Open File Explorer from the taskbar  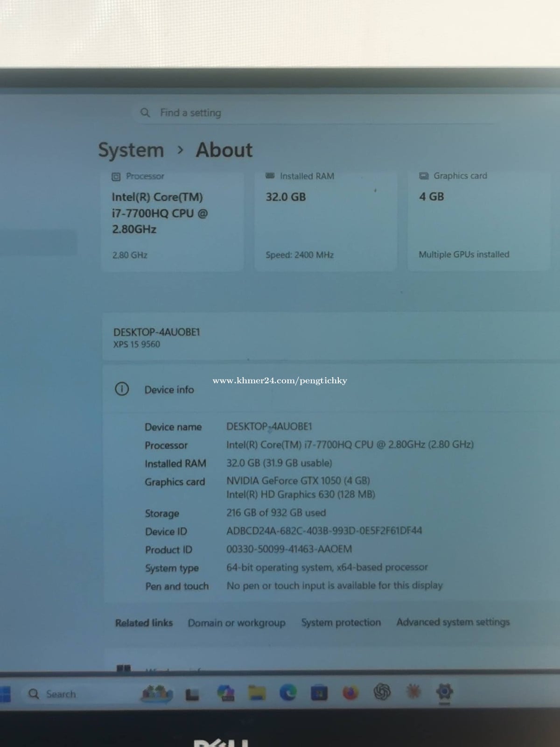pyautogui.click(x=257, y=693)
